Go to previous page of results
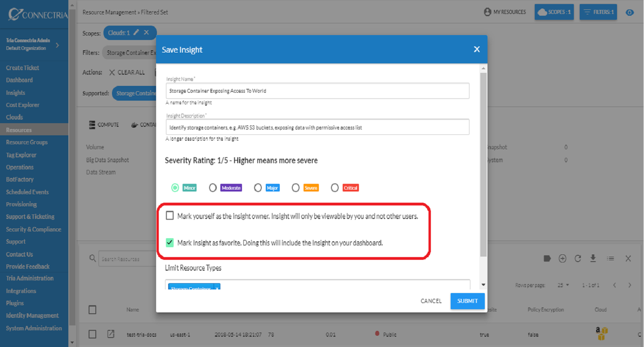Viewport: 644px width, 347px height. (614, 285)
